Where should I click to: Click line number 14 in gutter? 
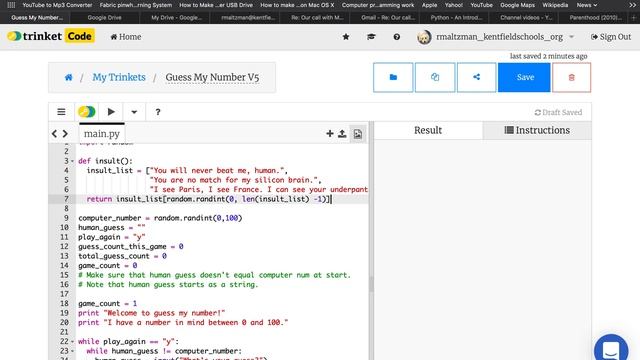pos(64,265)
